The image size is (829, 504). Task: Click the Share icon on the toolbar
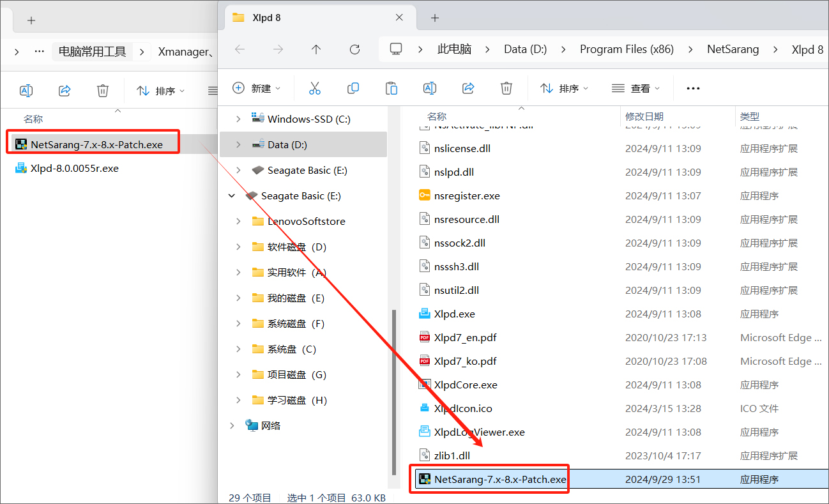point(468,88)
